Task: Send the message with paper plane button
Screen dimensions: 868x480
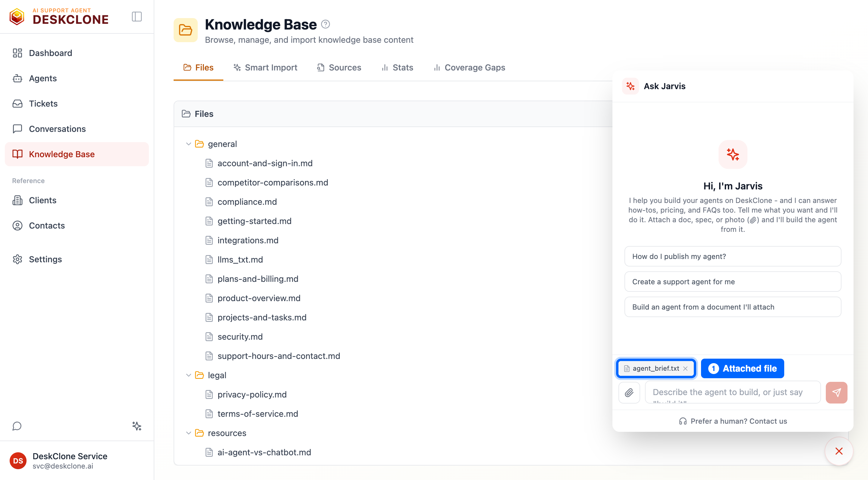Action: [836, 392]
